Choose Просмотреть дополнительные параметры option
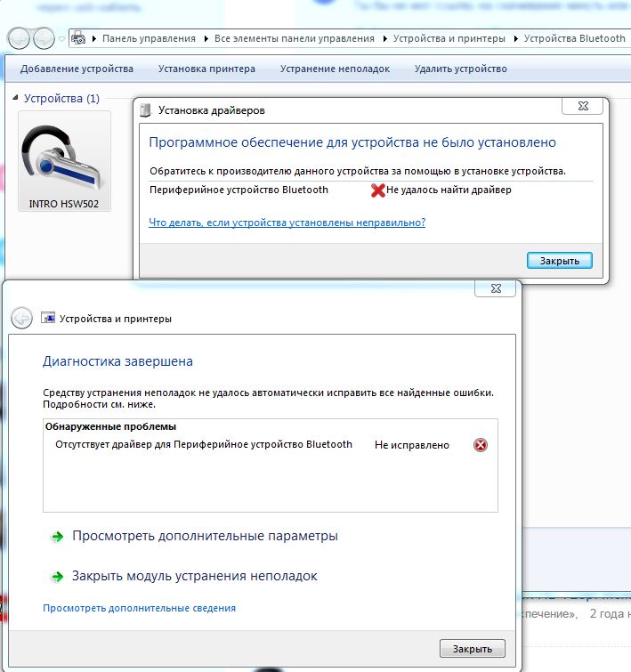 [x=205, y=536]
